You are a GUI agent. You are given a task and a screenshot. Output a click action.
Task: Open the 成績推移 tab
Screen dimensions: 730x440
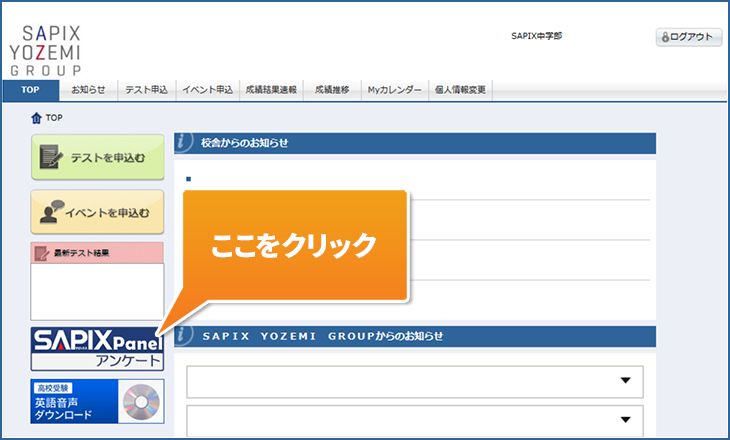332,90
